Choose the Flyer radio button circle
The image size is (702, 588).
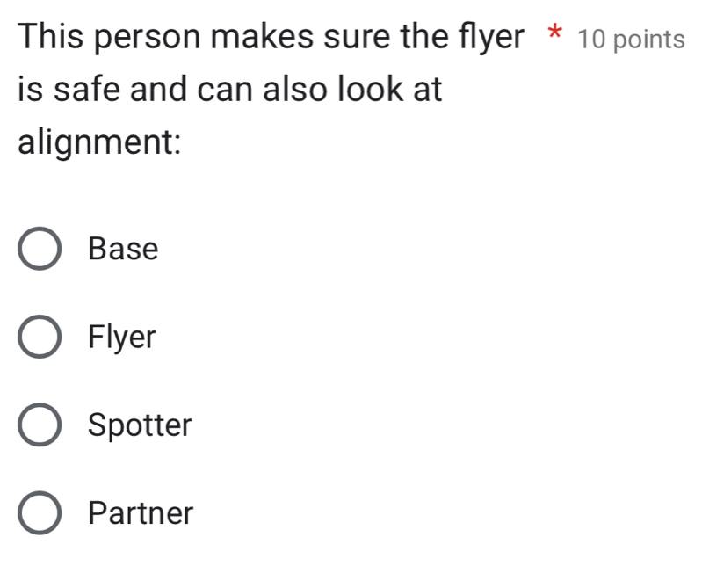(40, 337)
